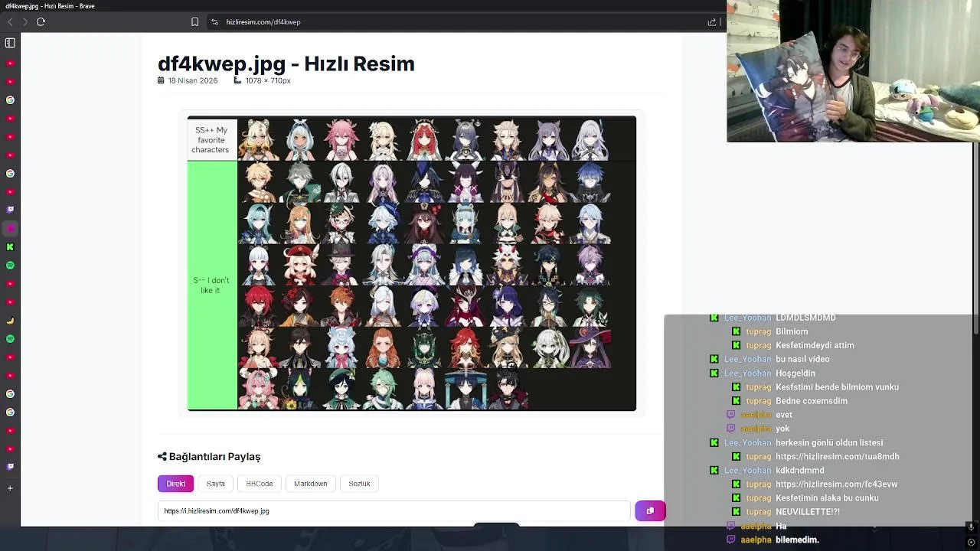980x551 pixels.
Task: Click the direct link field i.hizliresim.com/df4kwep.jpg
Action: 394,510
